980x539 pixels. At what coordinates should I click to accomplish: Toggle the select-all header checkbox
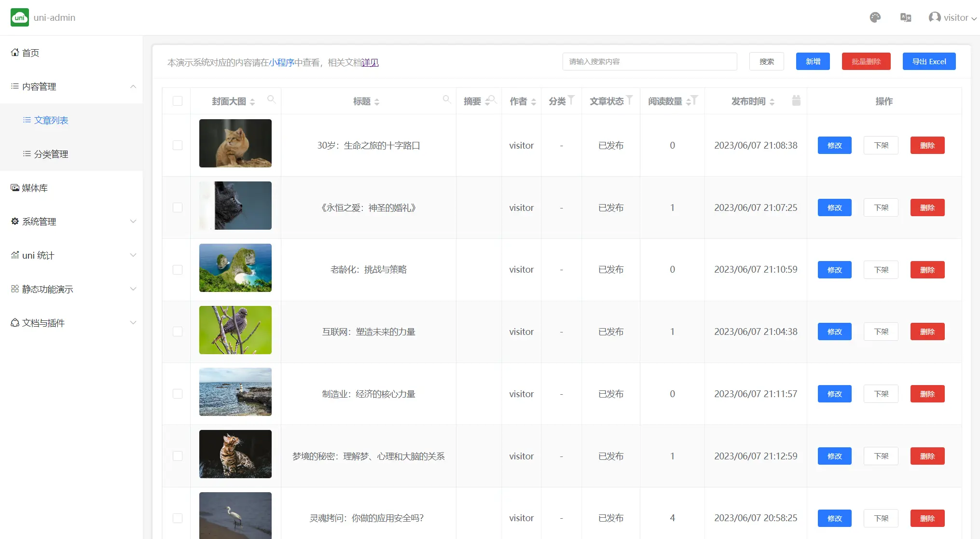[x=178, y=101]
